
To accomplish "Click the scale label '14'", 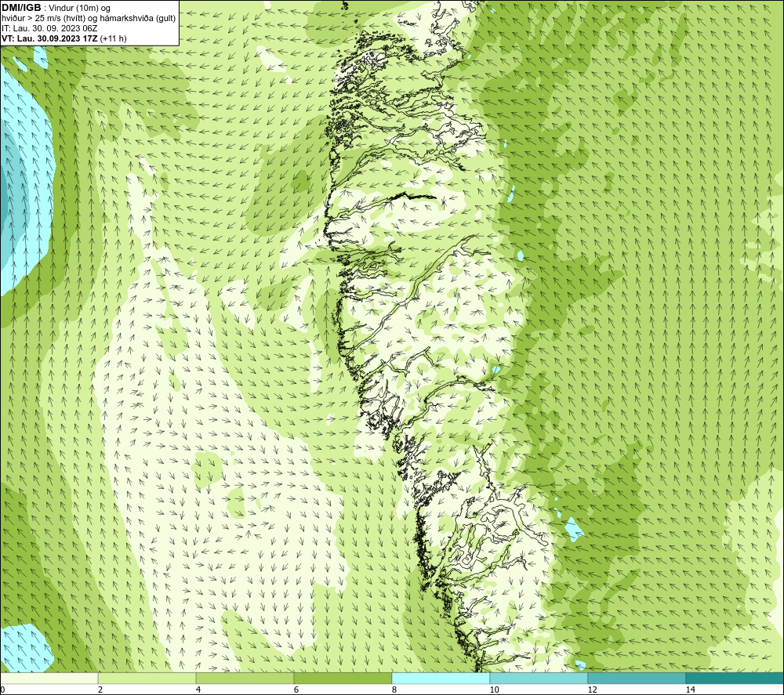I will point(690,690).
